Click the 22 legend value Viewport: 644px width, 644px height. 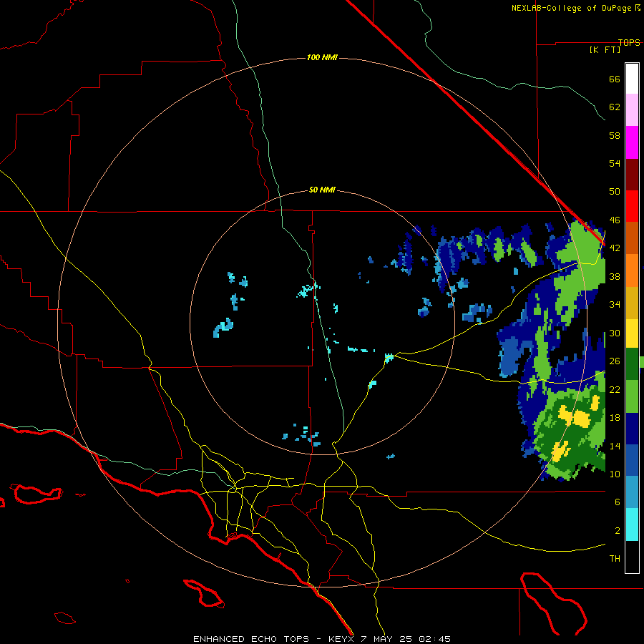click(615, 390)
